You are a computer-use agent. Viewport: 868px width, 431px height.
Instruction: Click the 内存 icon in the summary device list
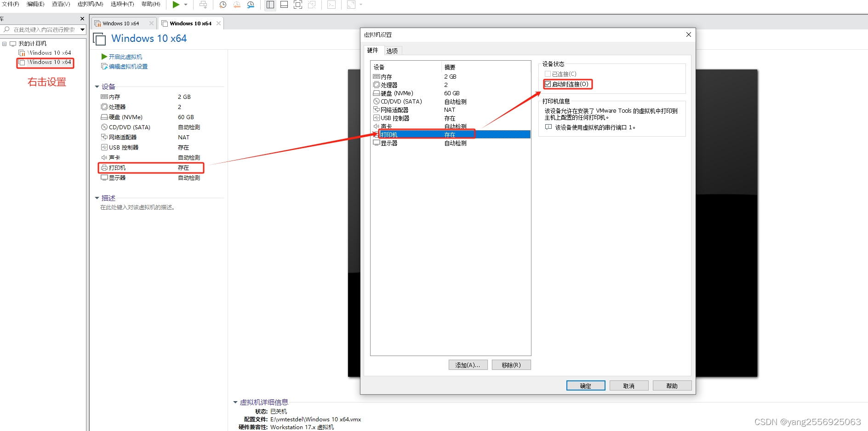104,97
